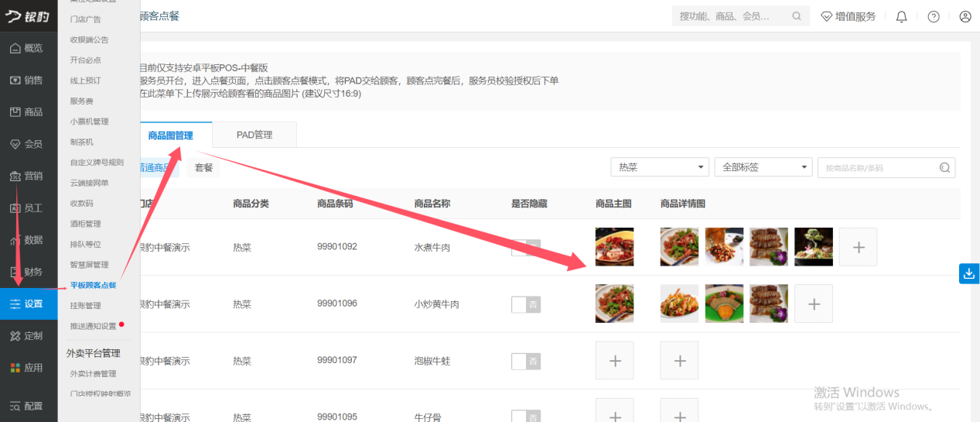Open 酒柜管理 submenu item
The image size is (980, 422).
[86, 224]
